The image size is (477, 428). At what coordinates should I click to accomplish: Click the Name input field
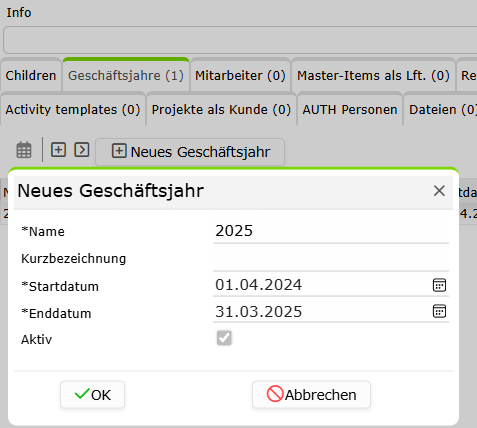[331, 231]
